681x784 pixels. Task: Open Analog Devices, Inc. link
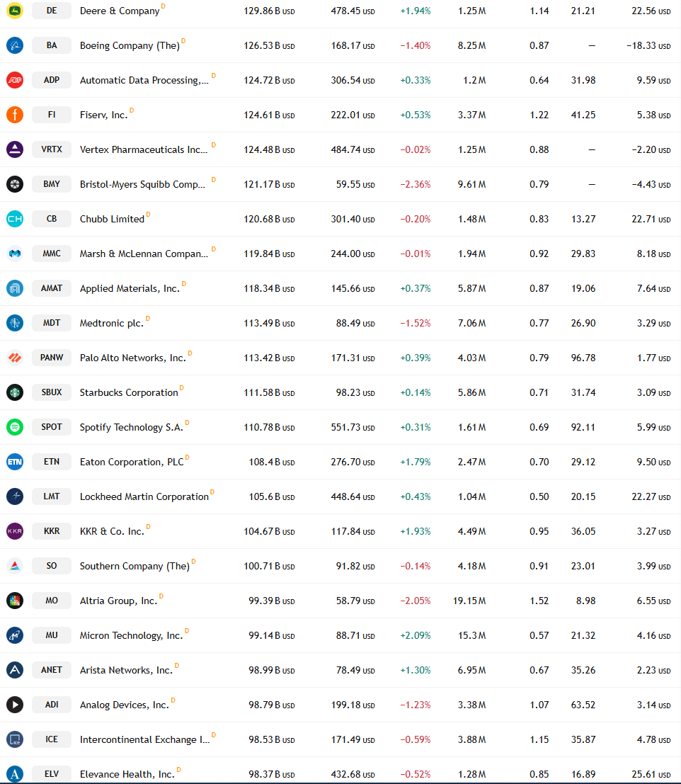[125, 705]
